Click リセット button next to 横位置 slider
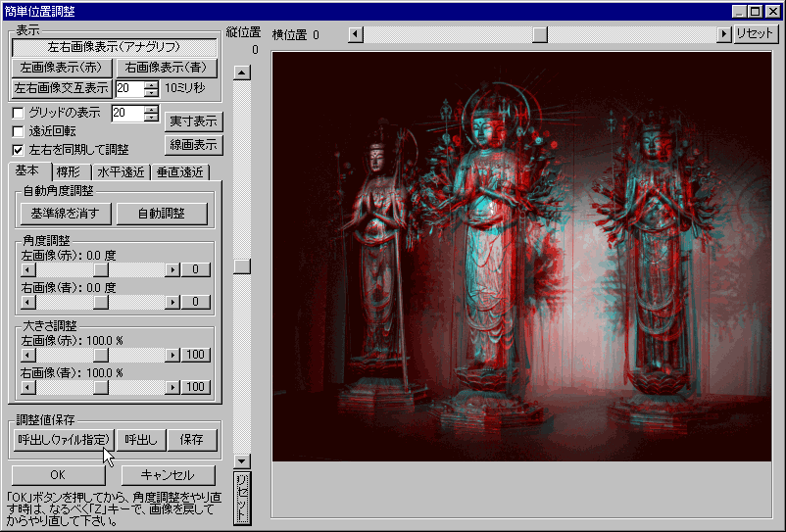The width and height of the screenshot is (786, 532). [x=756, y=34]
